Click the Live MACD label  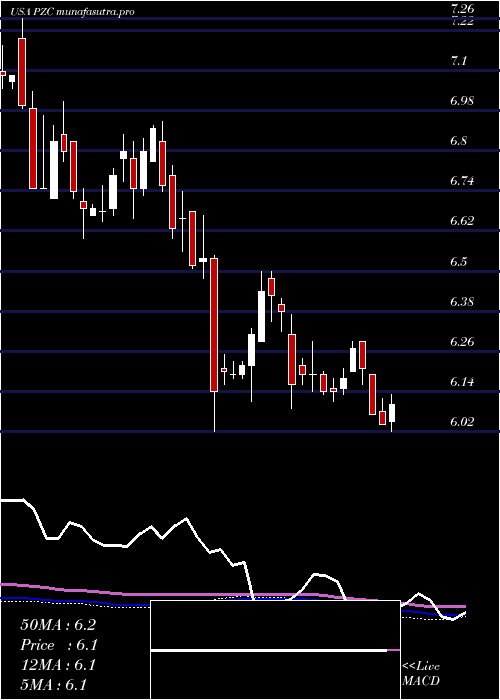tap(421, 673)
